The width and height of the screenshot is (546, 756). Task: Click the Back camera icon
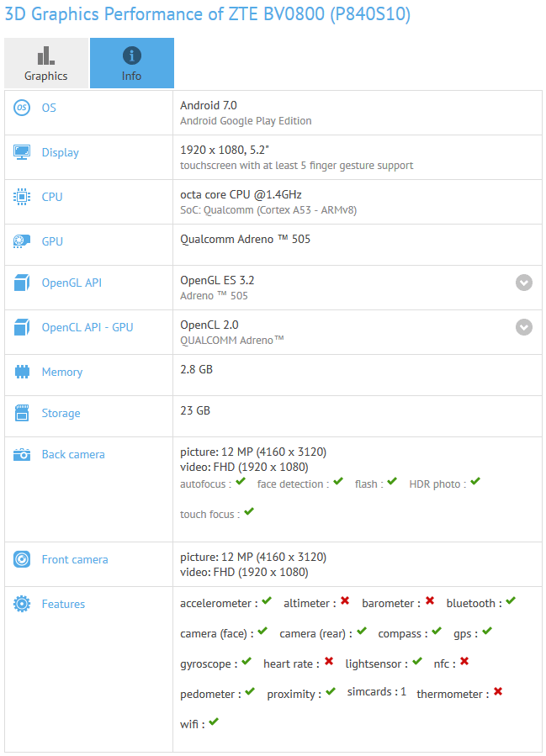coord(22,454)
